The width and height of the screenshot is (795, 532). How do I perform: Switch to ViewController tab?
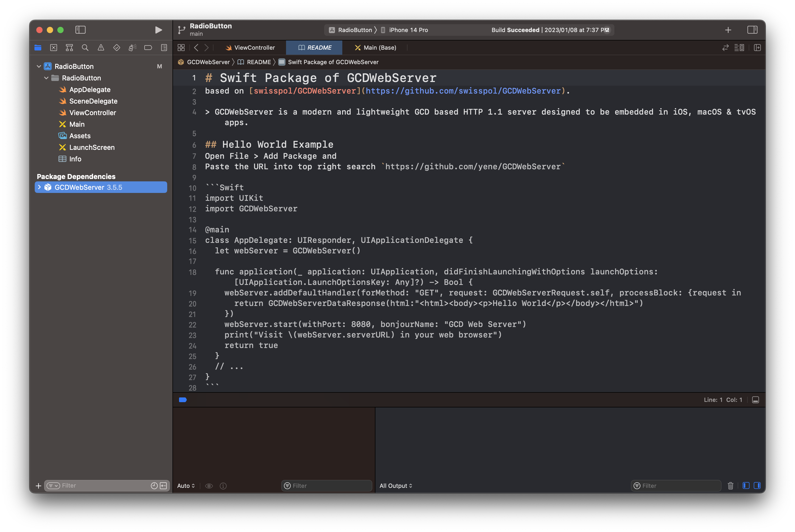[x=250, y=48]
